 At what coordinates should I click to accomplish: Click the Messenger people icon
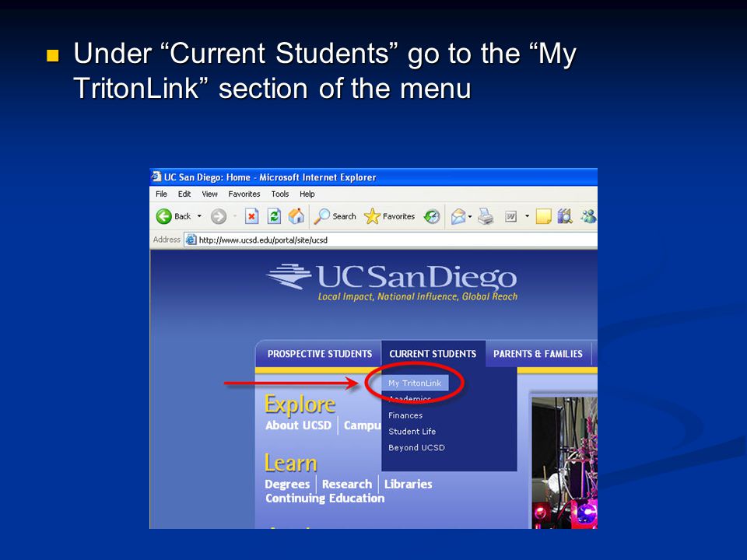coord(588,217)
